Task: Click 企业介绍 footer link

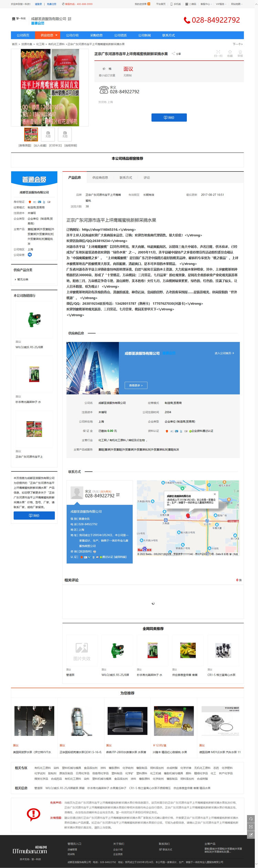Action: 118,849
